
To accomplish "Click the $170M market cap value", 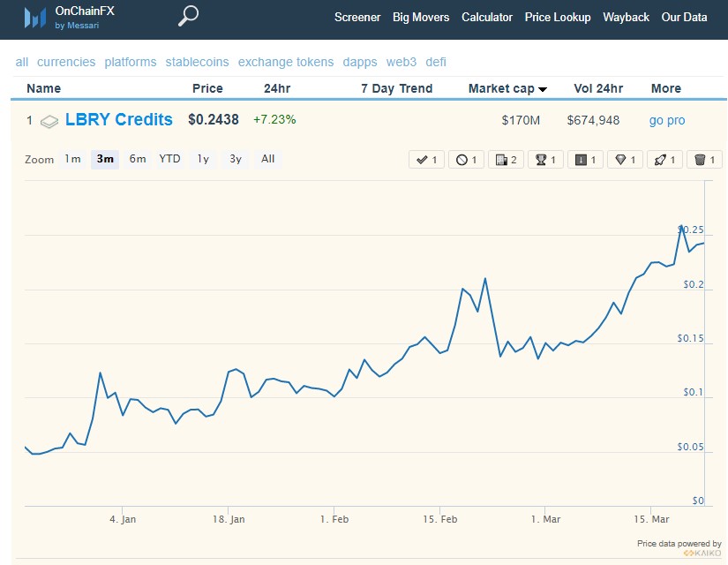I will click(521, 120).
